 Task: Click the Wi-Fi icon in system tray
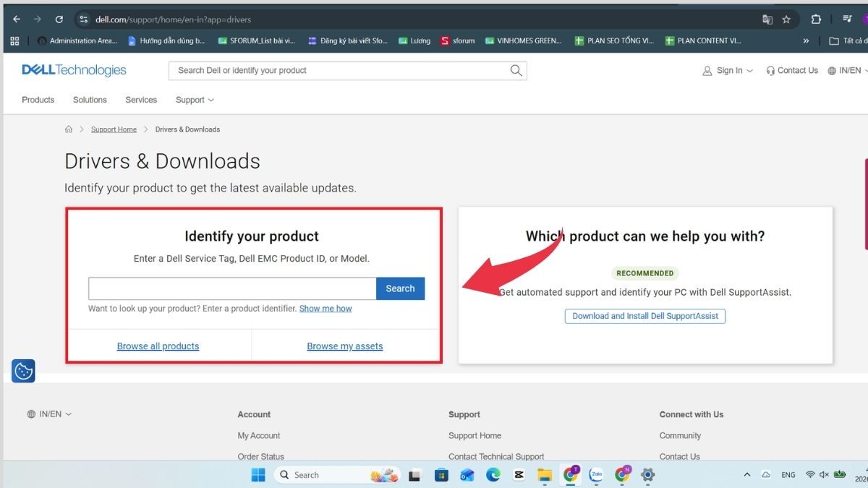point(811,475)
